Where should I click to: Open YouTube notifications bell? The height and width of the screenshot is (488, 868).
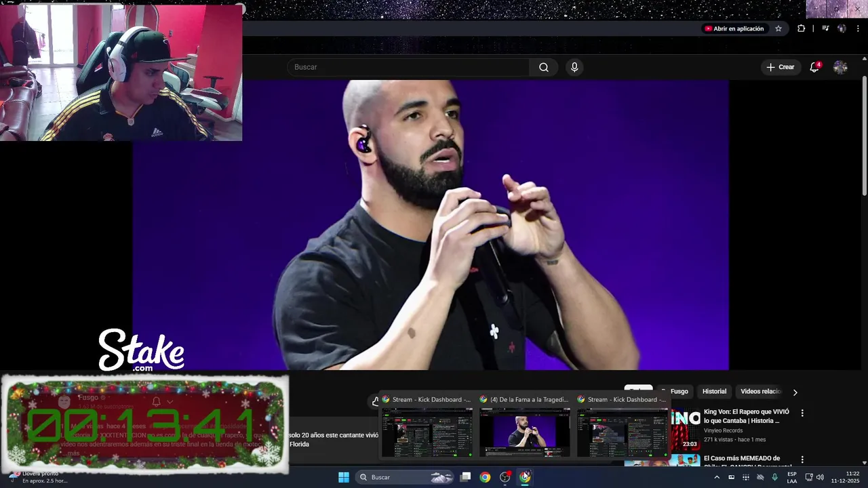coord(814,67)
